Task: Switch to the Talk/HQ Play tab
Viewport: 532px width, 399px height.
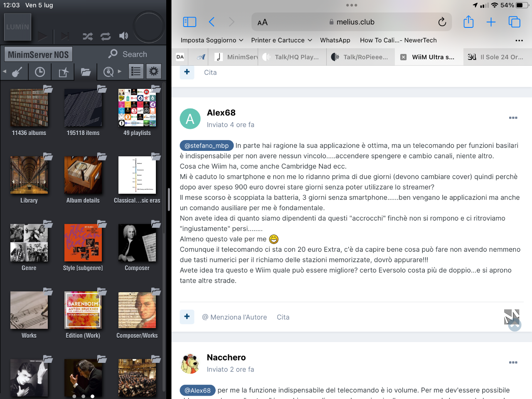Action: [293, 57]
